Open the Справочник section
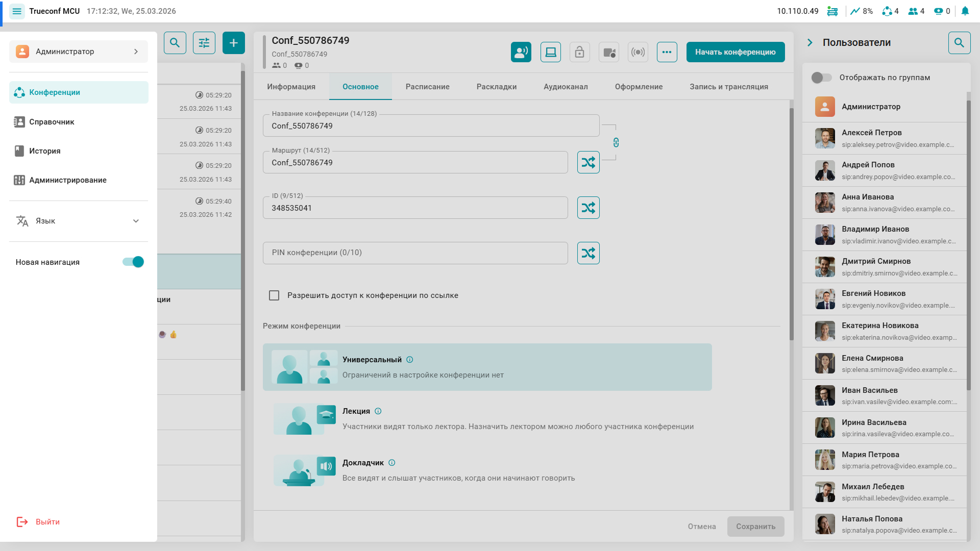This screenshot has height=551, width=980. [79, 122]
